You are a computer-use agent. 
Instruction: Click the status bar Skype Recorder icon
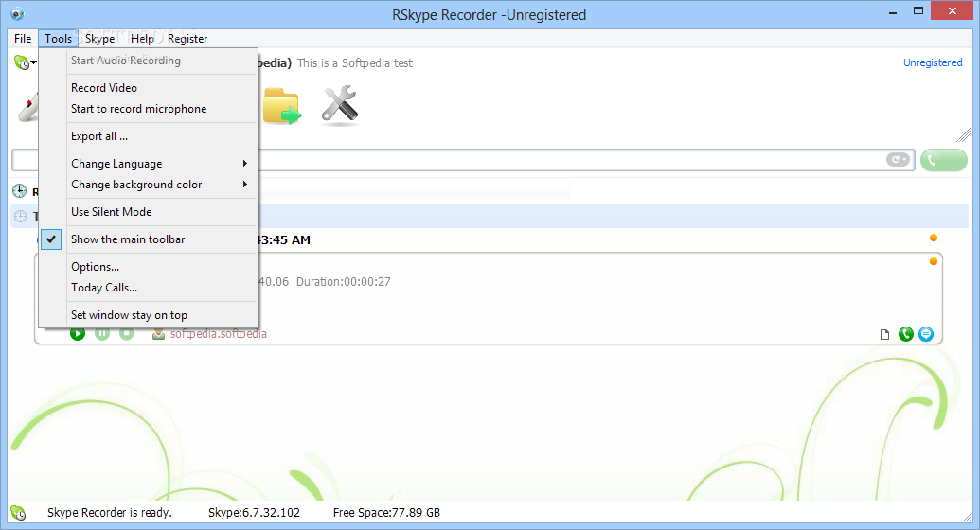click(18, 513)
